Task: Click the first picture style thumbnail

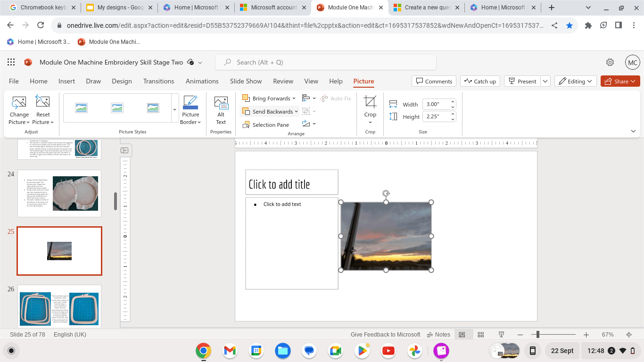Action: pos(81,108)
